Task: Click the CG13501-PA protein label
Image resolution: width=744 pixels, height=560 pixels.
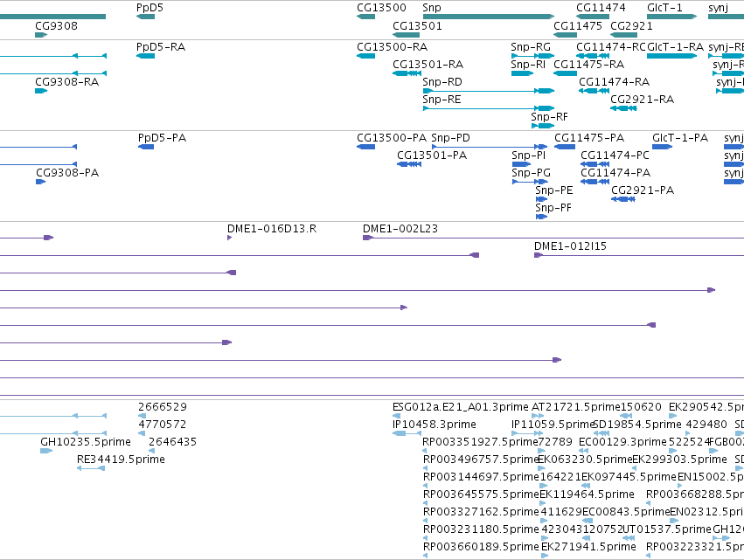Action: 432,155
